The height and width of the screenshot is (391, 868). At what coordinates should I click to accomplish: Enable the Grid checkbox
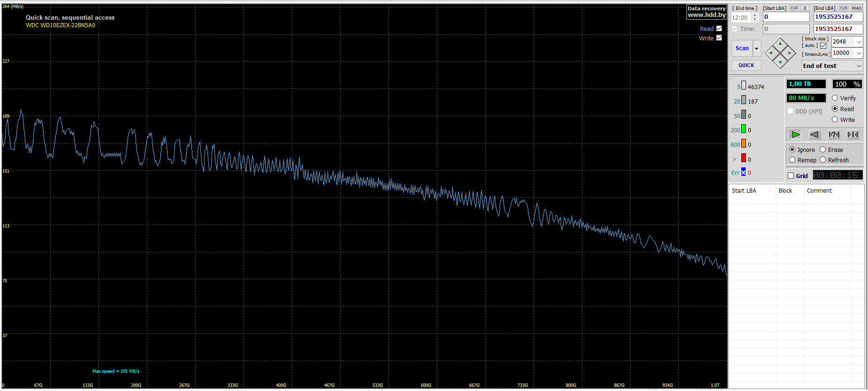pos(791,176)
